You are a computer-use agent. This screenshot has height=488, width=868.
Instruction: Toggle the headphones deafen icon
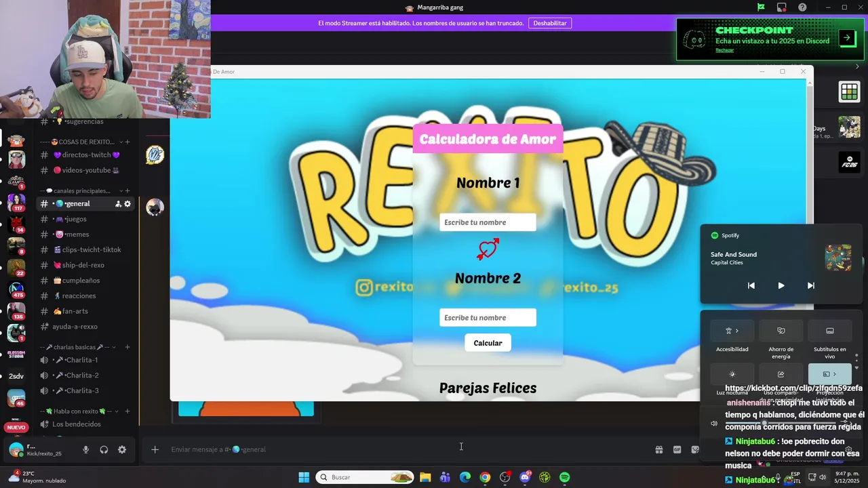coord(104,449)
